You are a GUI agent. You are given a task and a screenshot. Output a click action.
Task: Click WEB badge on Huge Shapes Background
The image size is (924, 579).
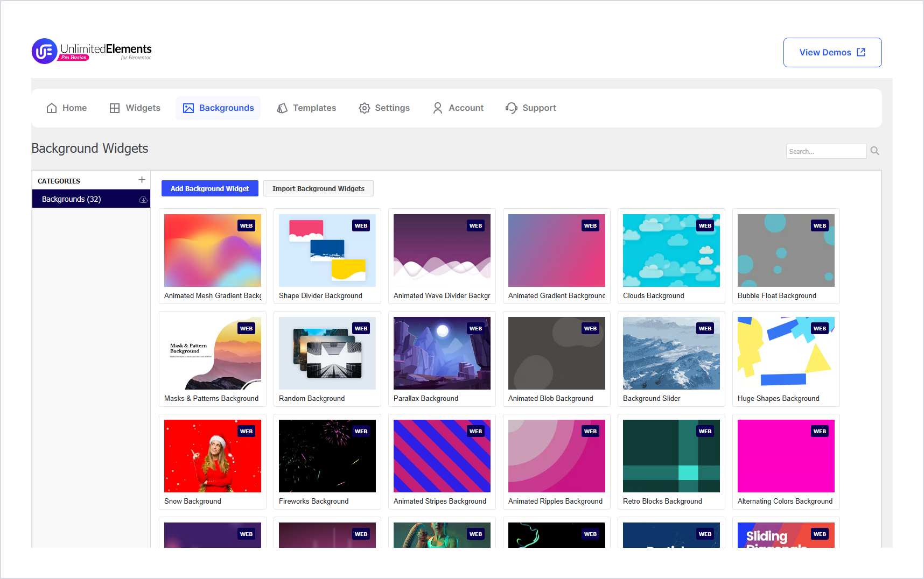[820, 329]
